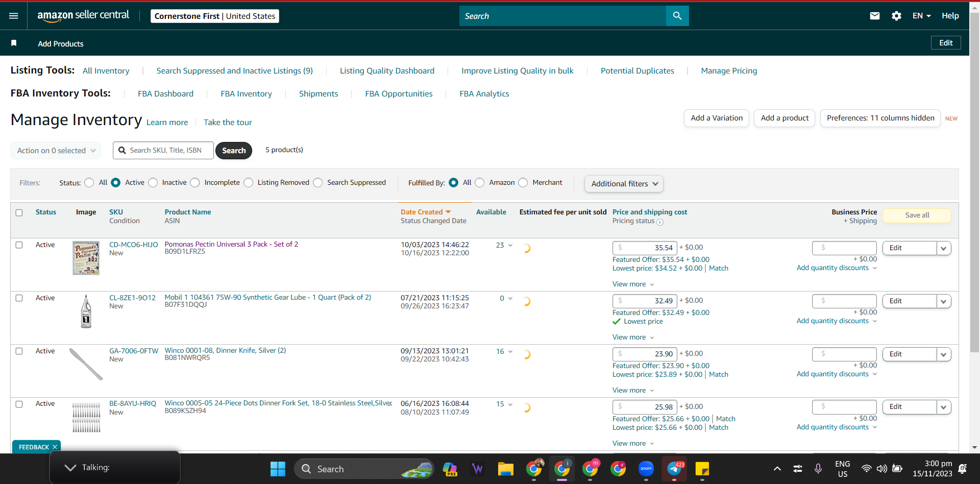Click the battery icon in system tray
This screenshot has height=484, width=980.
pyautogui.click(x=897, y=469)
